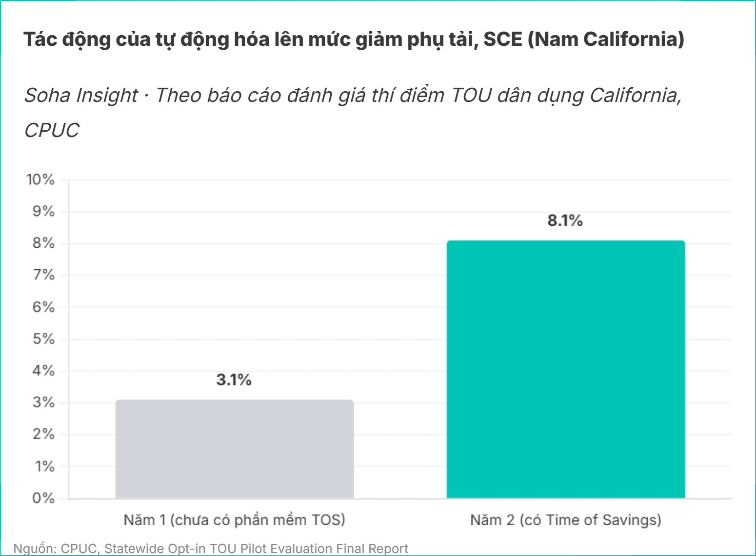The width and height of the screenshot is (756, 556).
Task: Select the 8.1% data label
Action: 565,220
